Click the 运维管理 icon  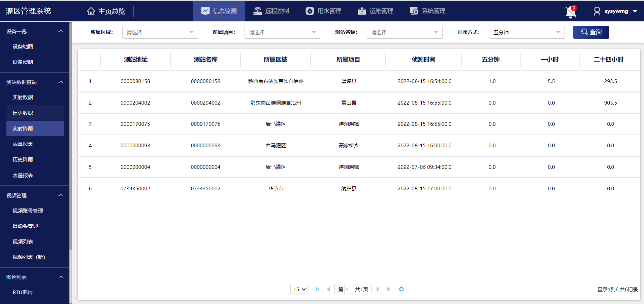click(x=362, y=11)
